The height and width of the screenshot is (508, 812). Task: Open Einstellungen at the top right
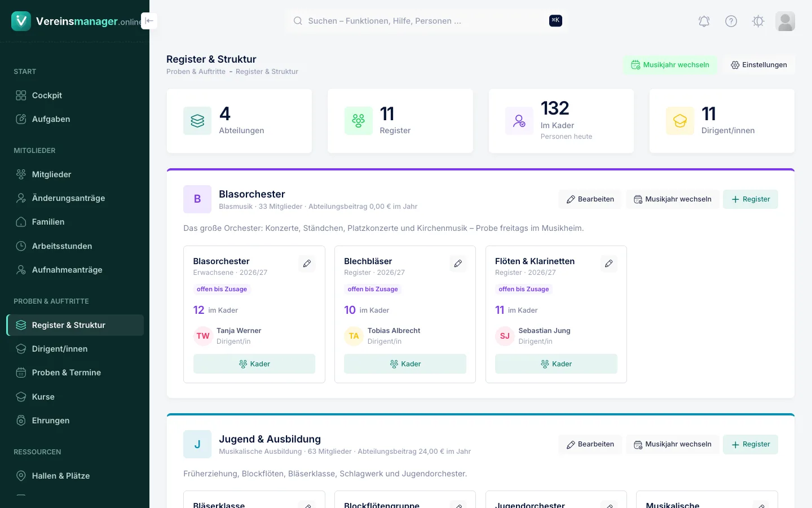pos(758,65)
